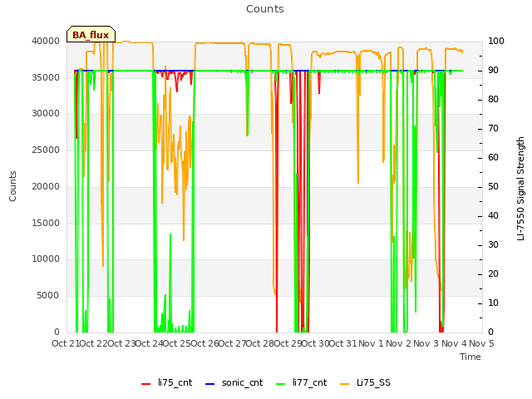Toggle the Li75_SS legend label
The image size is (532, 399).
373,382
